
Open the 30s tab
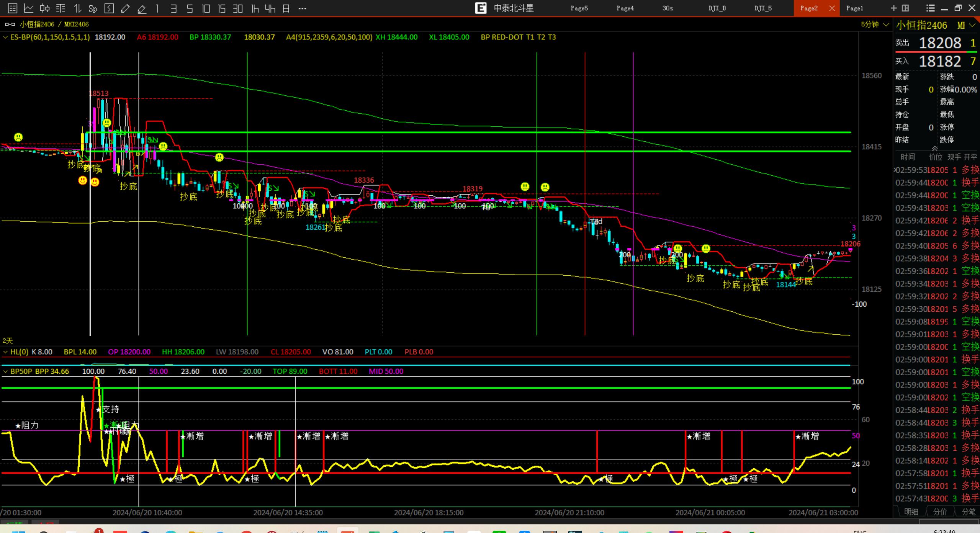[x=668, y=8]
